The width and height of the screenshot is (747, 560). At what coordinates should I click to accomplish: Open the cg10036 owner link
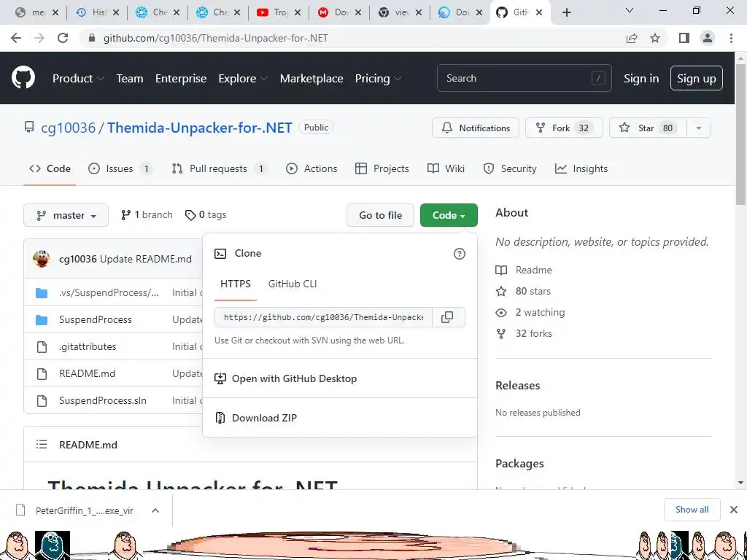(68, 128)
